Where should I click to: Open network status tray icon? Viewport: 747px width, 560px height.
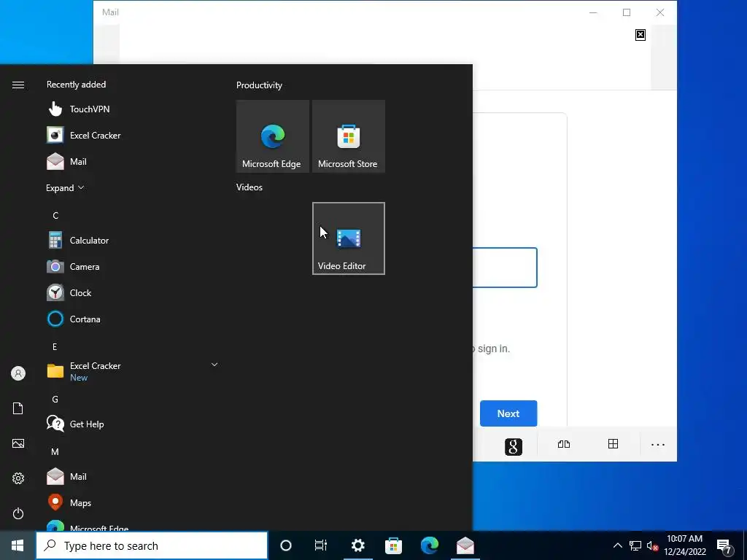(635, 545)
